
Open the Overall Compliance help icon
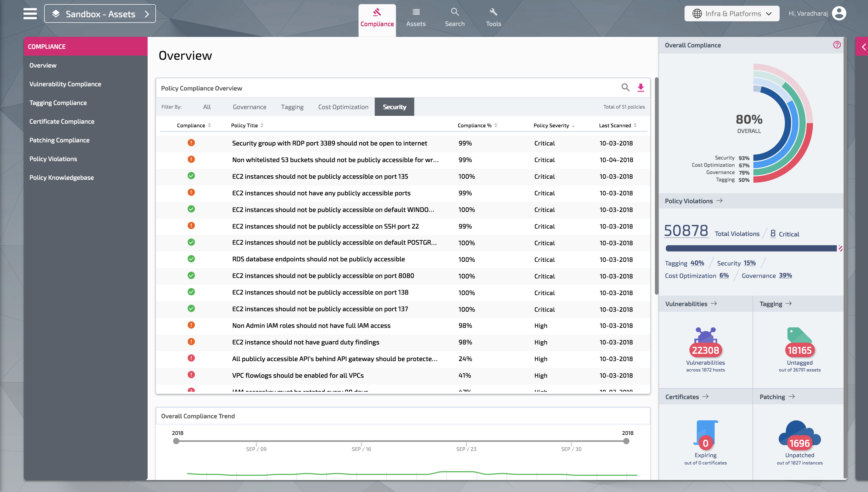point(837,45)
